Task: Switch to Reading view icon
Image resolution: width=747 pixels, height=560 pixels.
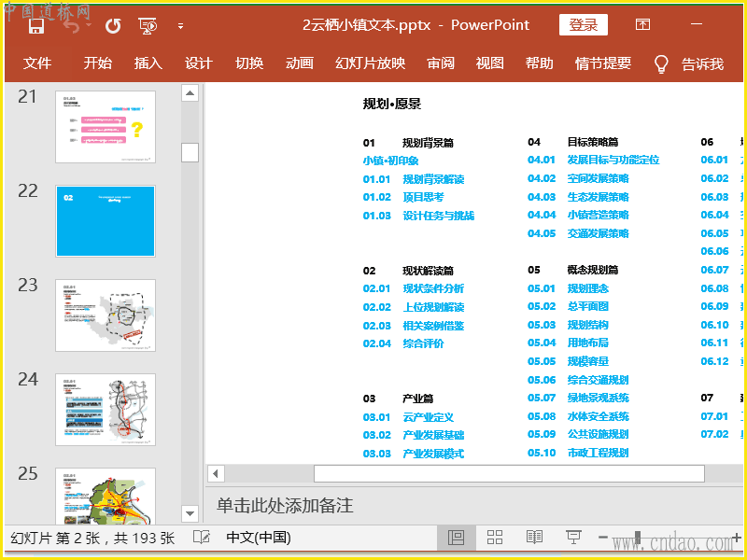Action: pos(534,538)
